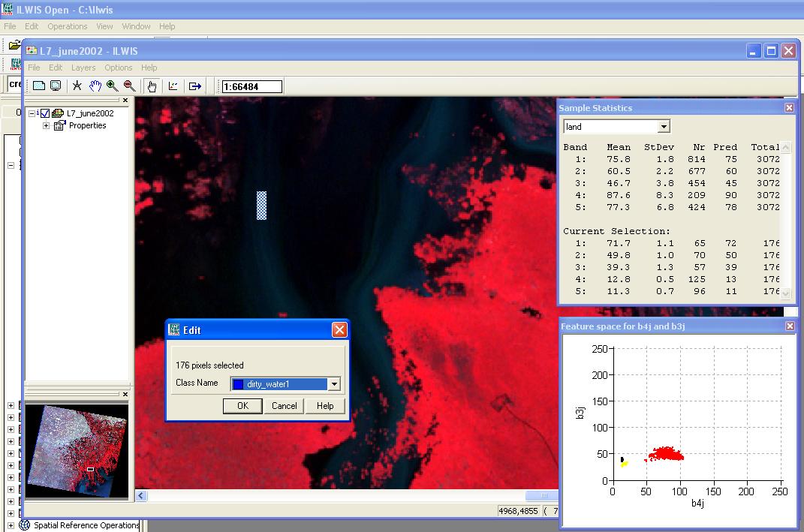
Task: Collapse the L7_june2002 layer tree node
Action: 32,113
